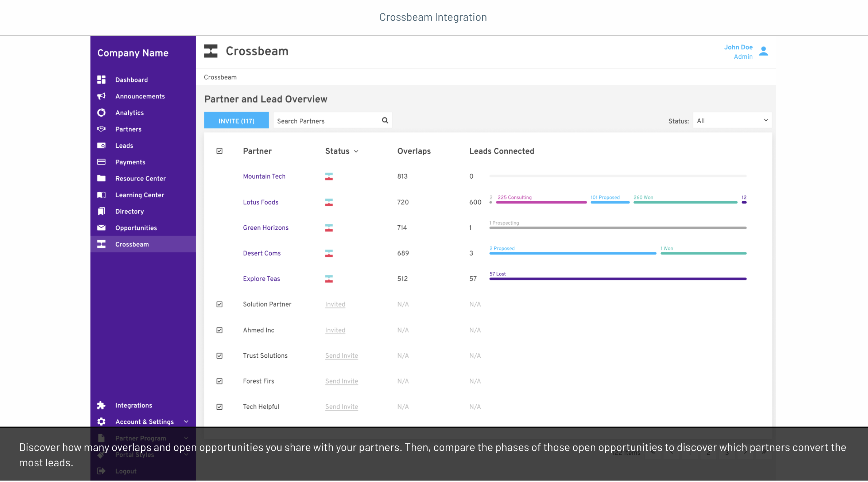Open the Status column sort chevron
Viewport: 868px width, 482px height.
(356, 151)
